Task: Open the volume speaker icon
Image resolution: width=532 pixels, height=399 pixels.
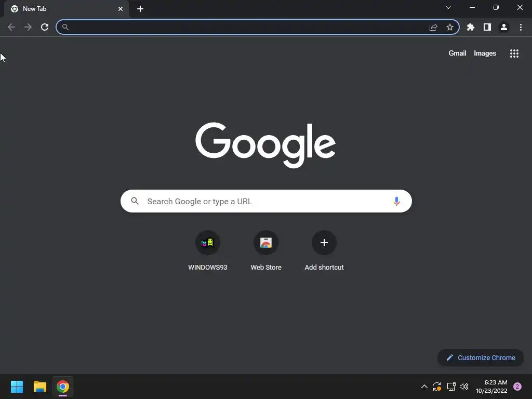Action: [464, 387]
